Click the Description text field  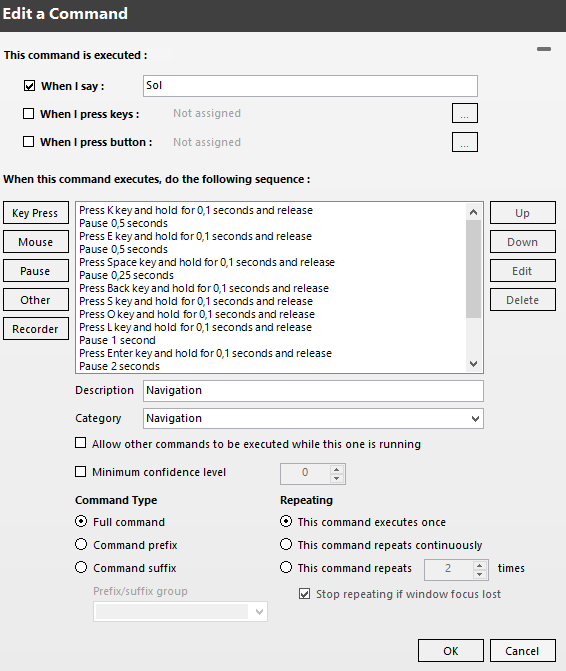coord(313,391)
